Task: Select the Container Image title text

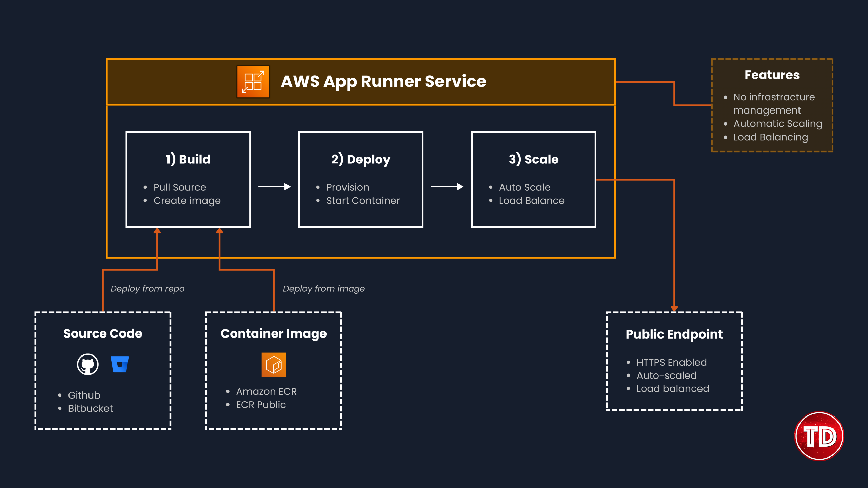Action: (x=274, y=333)
